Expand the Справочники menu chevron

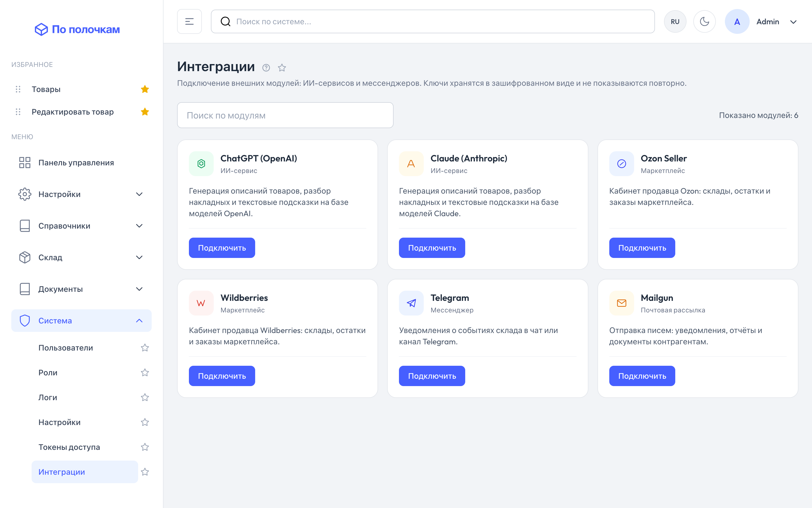click(x=139, y=226)
